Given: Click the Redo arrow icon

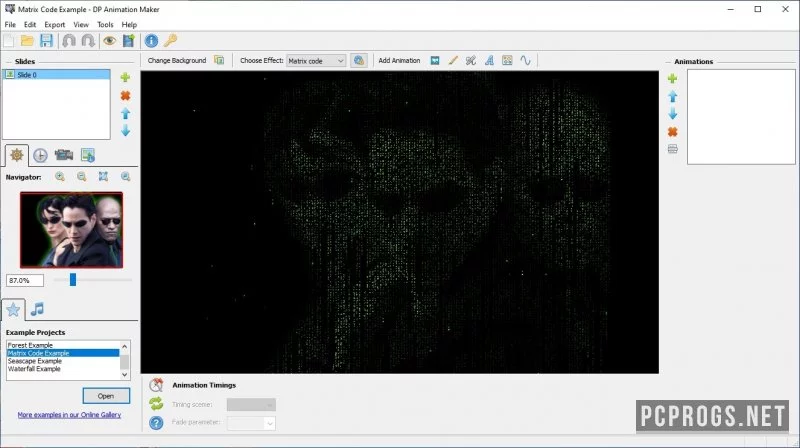Looking at the screenshot, I should 88,41.
